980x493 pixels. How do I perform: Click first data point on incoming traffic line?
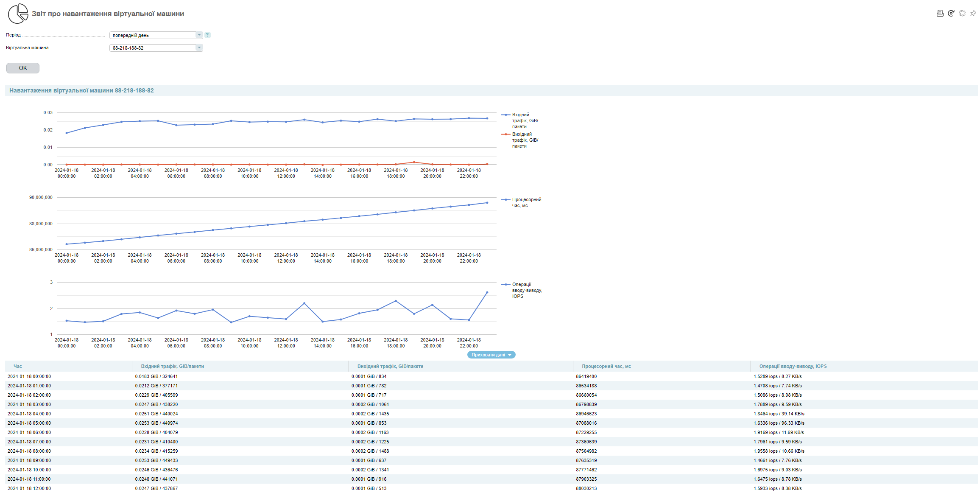(67, 133)
